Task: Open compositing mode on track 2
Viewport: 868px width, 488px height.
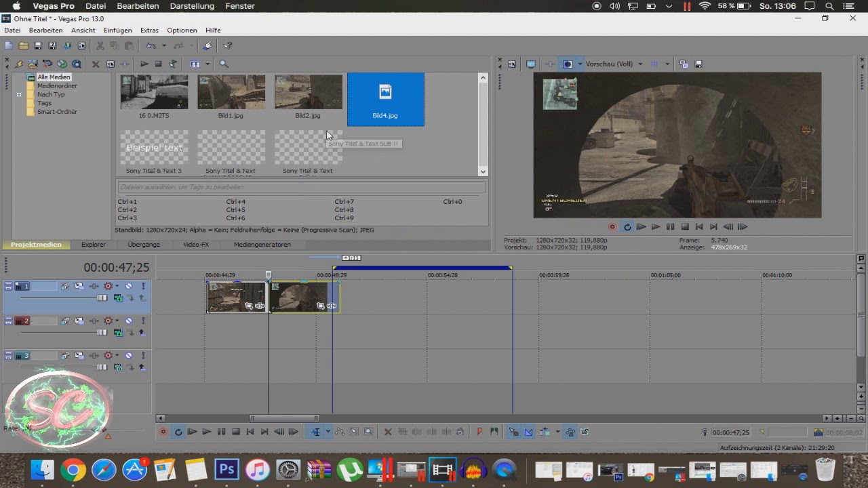Action: point(119,333)
